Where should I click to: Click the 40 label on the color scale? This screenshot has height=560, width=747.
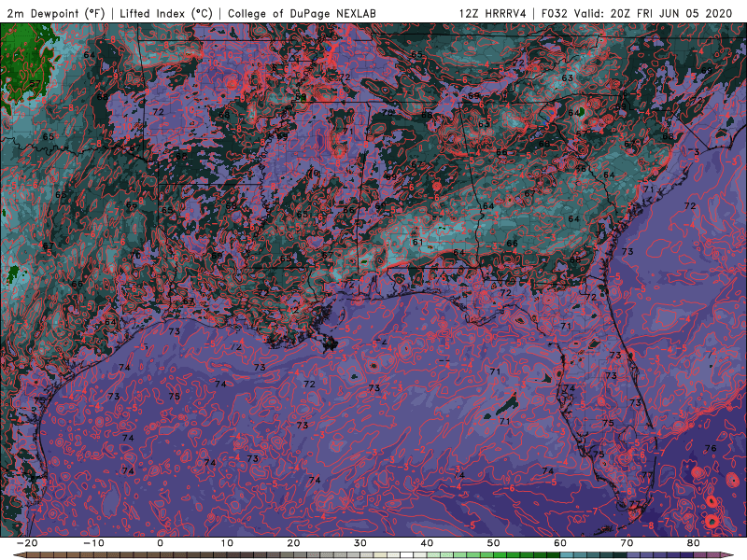point(427,543)
